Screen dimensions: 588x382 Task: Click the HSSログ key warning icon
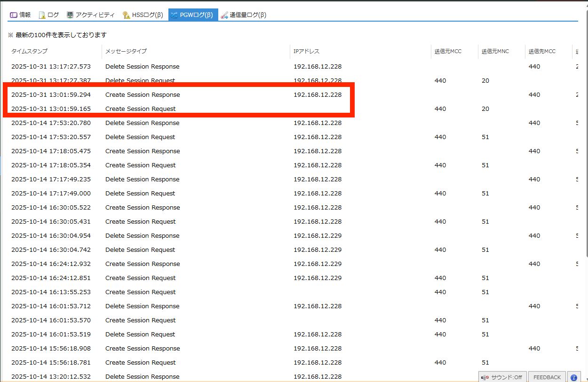point(126,15)
